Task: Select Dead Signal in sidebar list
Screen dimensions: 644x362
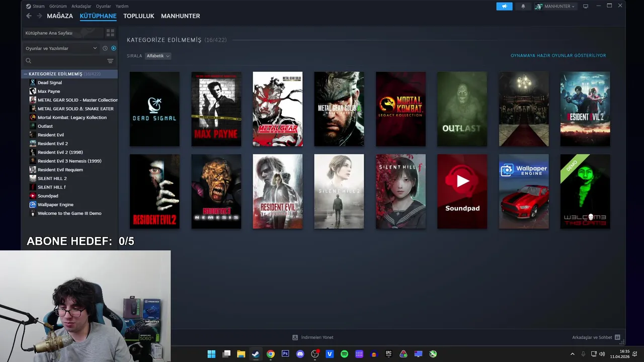Action: pos(50,82)
